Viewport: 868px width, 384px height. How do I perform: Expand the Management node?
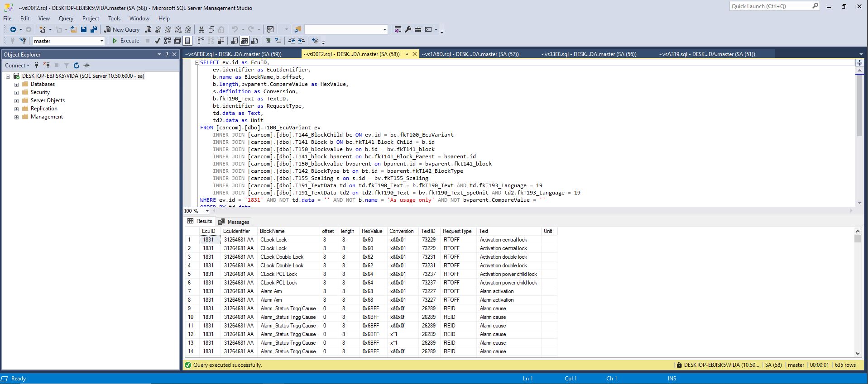coord(17,117)
